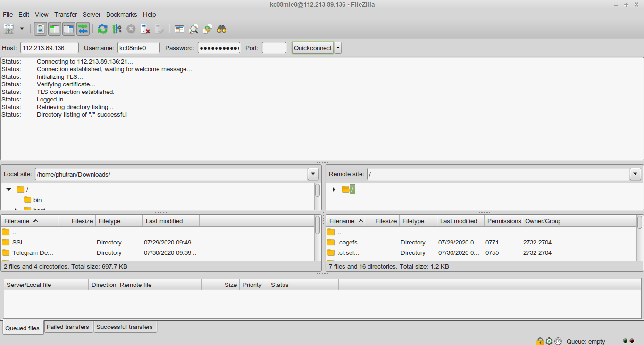Toggle local directory tree display

(55, 29)
